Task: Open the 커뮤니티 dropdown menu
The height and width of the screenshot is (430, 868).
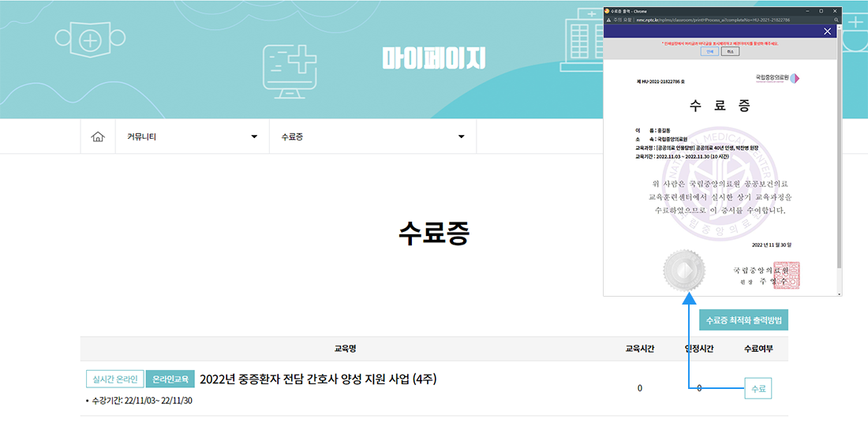Action: (192, 136)
